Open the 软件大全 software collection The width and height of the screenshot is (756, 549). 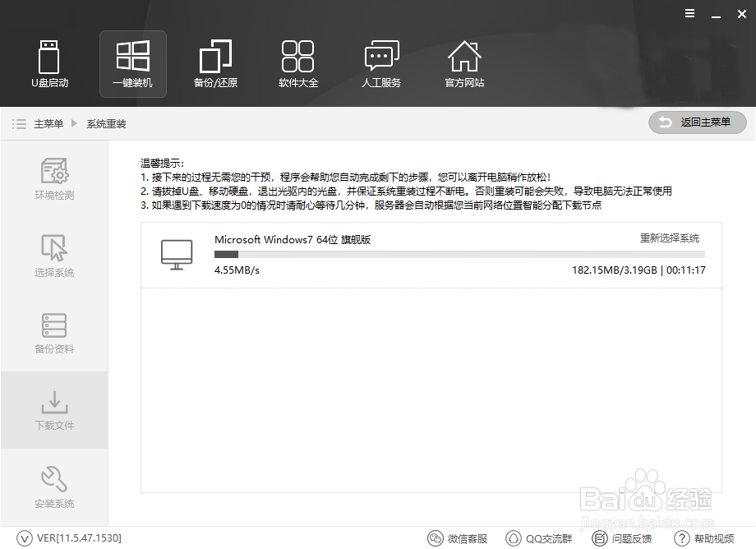tap(298, 64)
